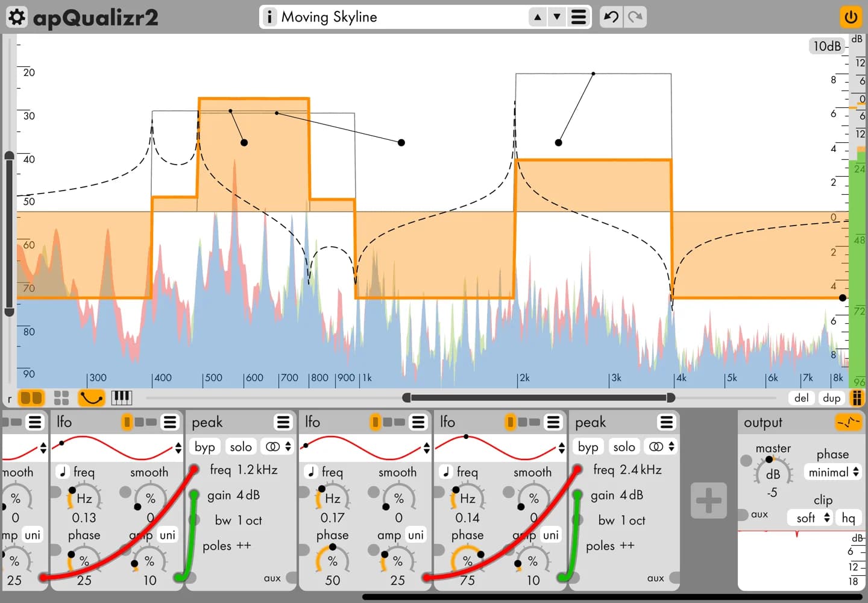This screenshot has width=868, height=603.
Task: Click the dup button
Action: click(x=831, y=397)
